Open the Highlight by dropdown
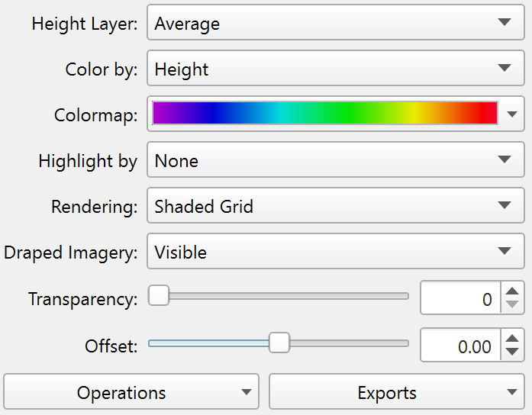 point(336,161)
